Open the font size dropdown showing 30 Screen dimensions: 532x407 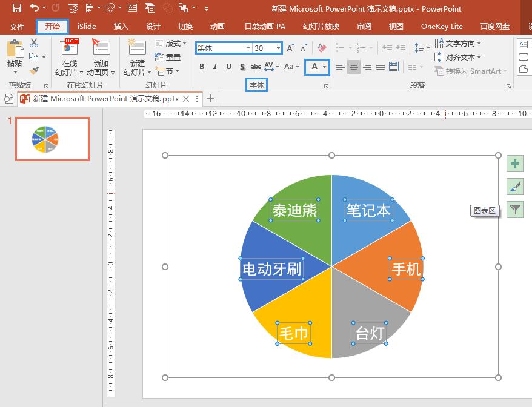[x=278, y=48]
